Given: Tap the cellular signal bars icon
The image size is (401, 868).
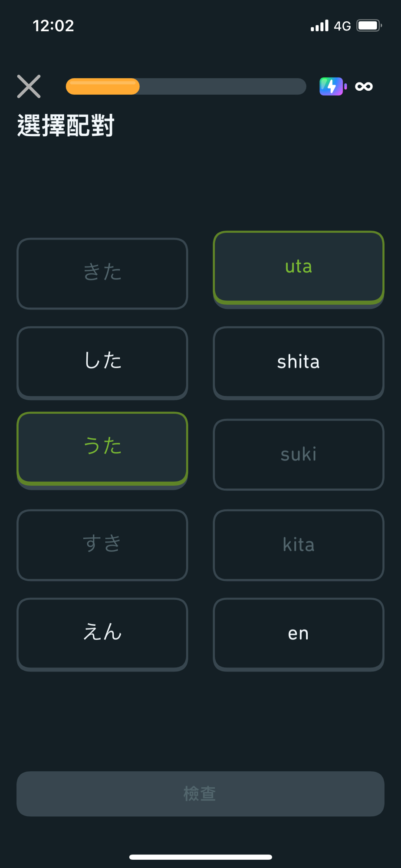Looking at the screenshot, I should pos(319,26).
